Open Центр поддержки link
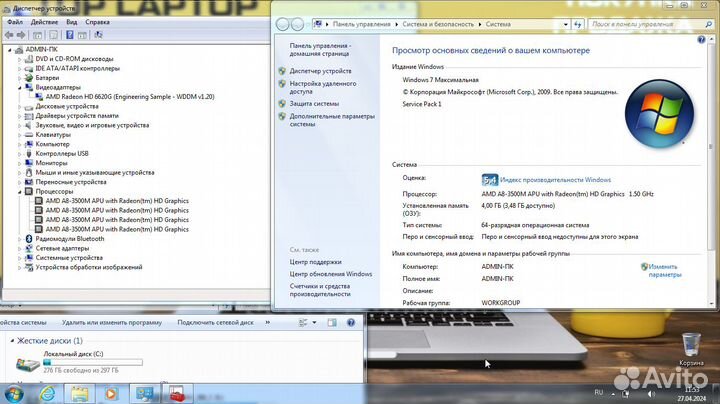The height and width of the screenshot is (404, 720). [x=315, y=262]
